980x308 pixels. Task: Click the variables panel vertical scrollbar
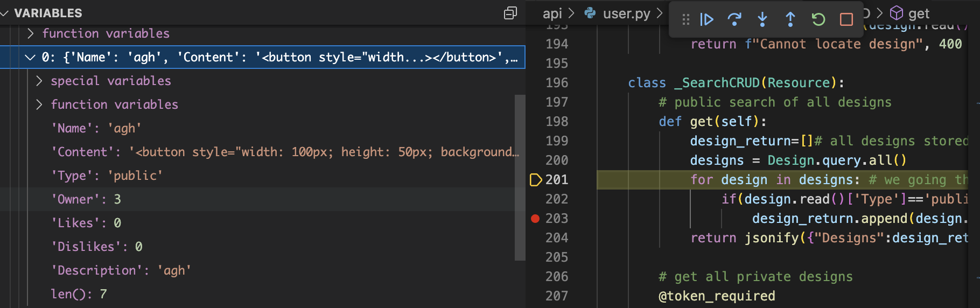[x=520, y=178]
